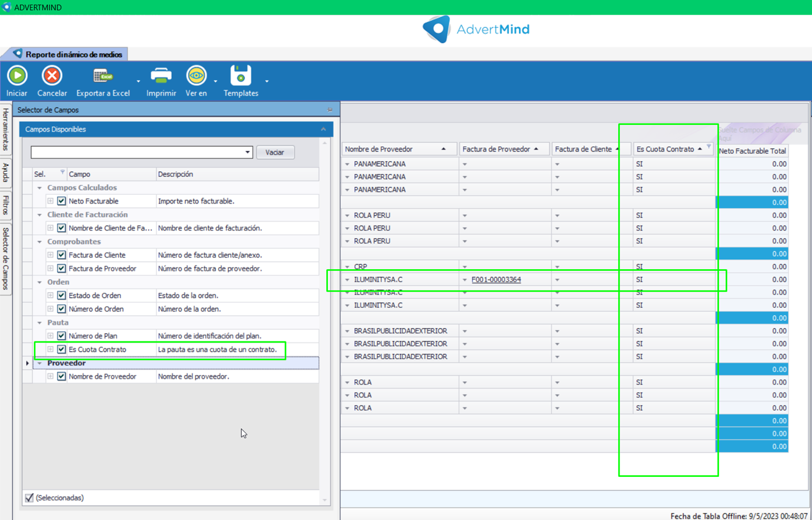Screen dimensions: 812x520
Task: Expand the plus icon beside Nombre de Proveedor
Action: [50, 376]
